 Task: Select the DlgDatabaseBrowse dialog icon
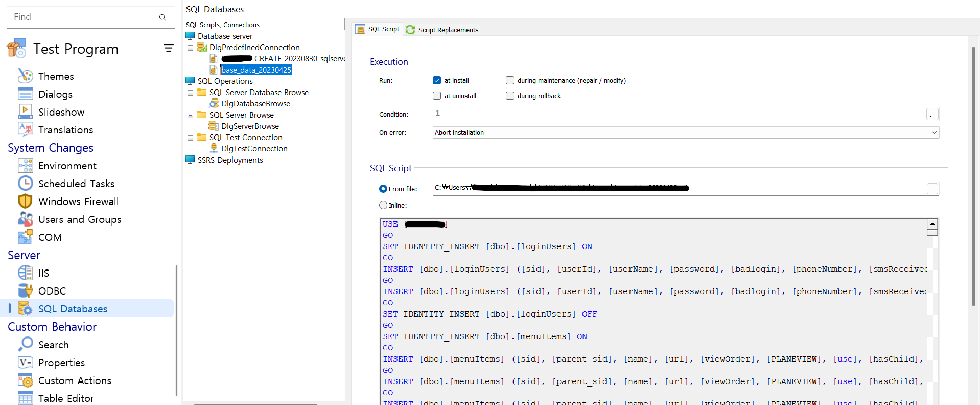click(214, 103)
